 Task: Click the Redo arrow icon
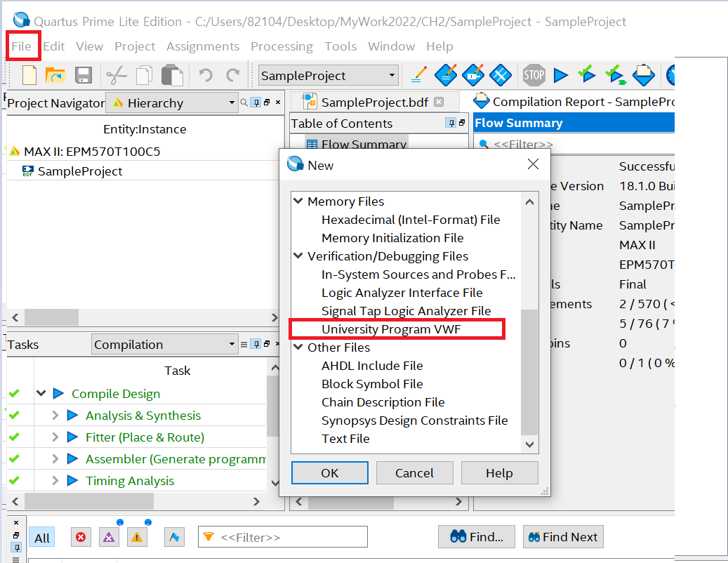[233, 74]
